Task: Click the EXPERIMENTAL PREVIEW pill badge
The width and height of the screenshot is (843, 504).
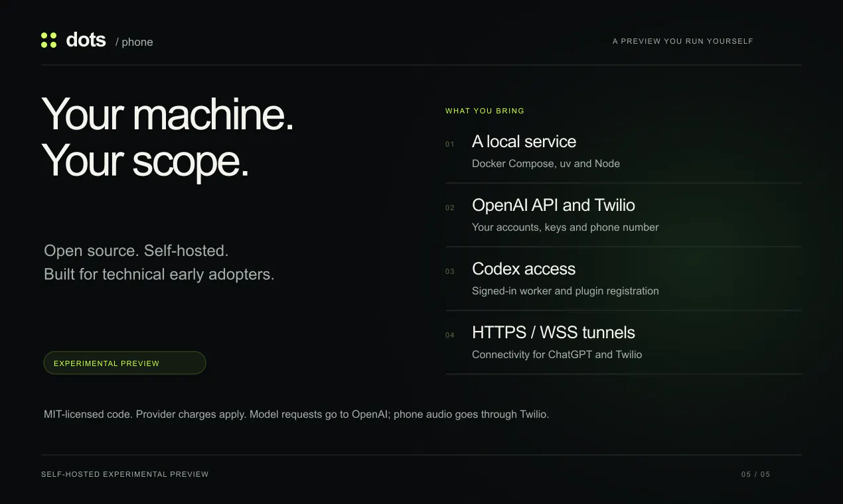Action: click(x=125, y=363)
